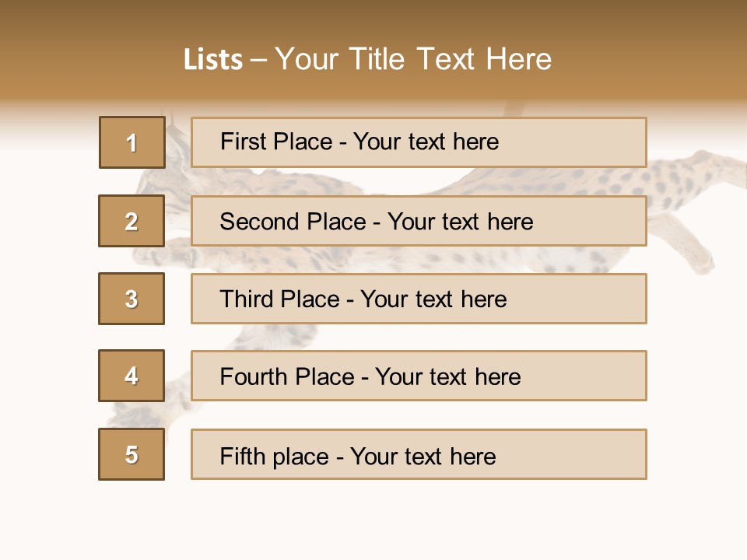
Task: Click the empty area below the Fifth place bar
Action: [373, 521]
